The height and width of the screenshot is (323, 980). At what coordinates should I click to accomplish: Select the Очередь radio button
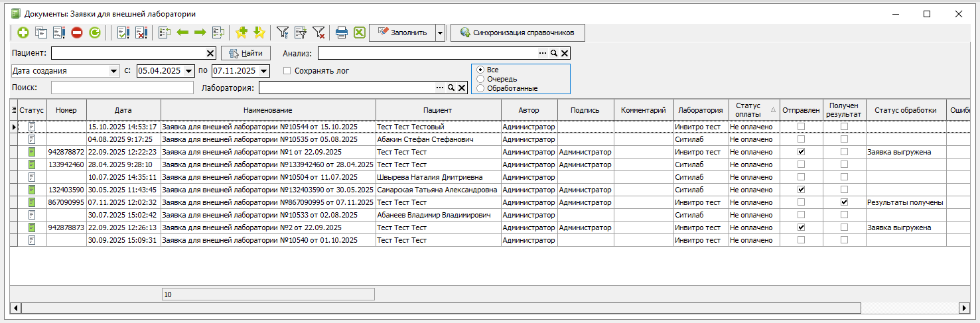[480, 79]
